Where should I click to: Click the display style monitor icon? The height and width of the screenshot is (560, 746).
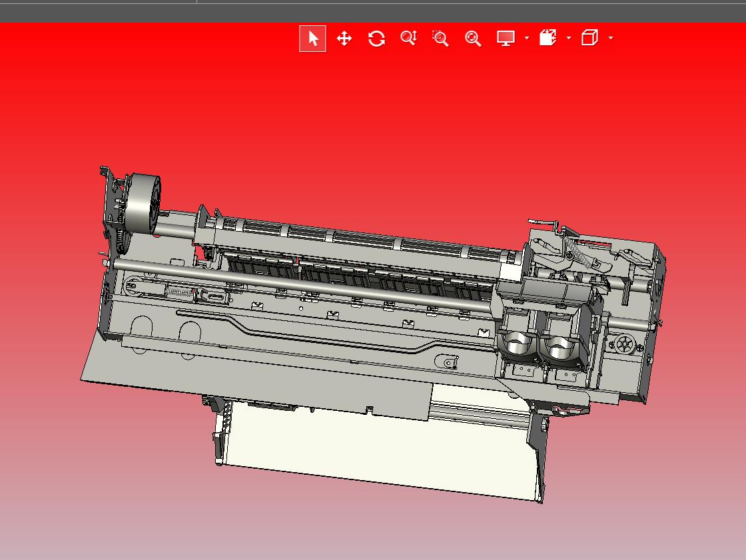coord(506,38)
